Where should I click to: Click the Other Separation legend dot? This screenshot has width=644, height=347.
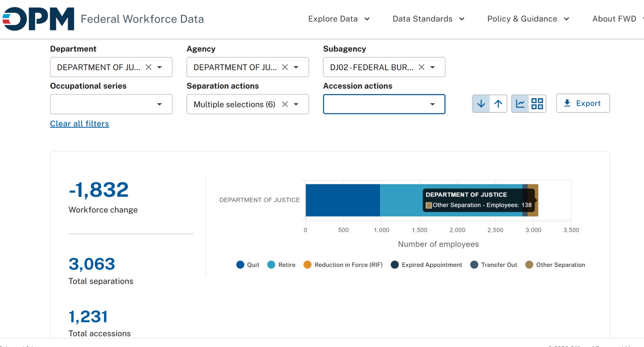tap(530, 265)
